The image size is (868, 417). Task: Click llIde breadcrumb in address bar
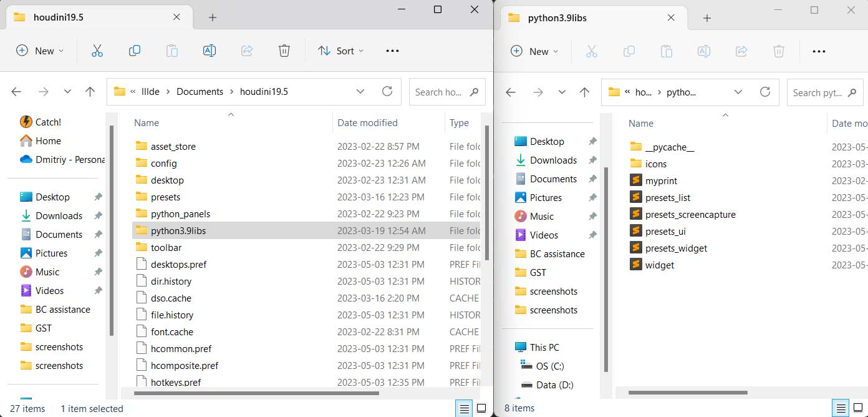tap(151, 91)
